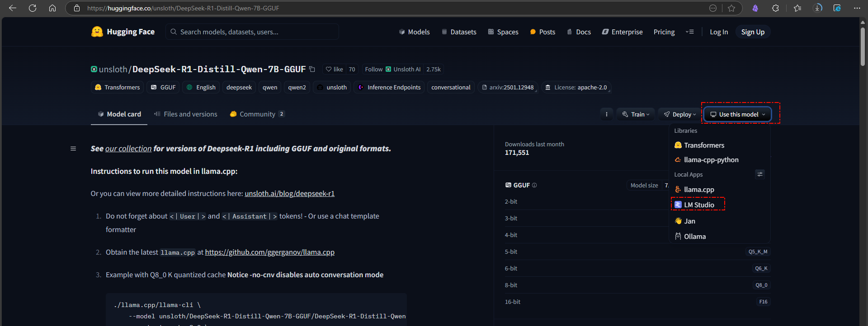Click Log In link
The image size is (868, 326).
pyautogui.click(x=719, y=32)
